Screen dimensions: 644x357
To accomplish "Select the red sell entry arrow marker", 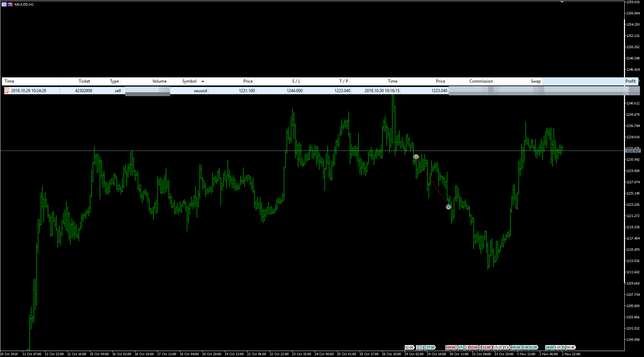I will tap(416, 157).
